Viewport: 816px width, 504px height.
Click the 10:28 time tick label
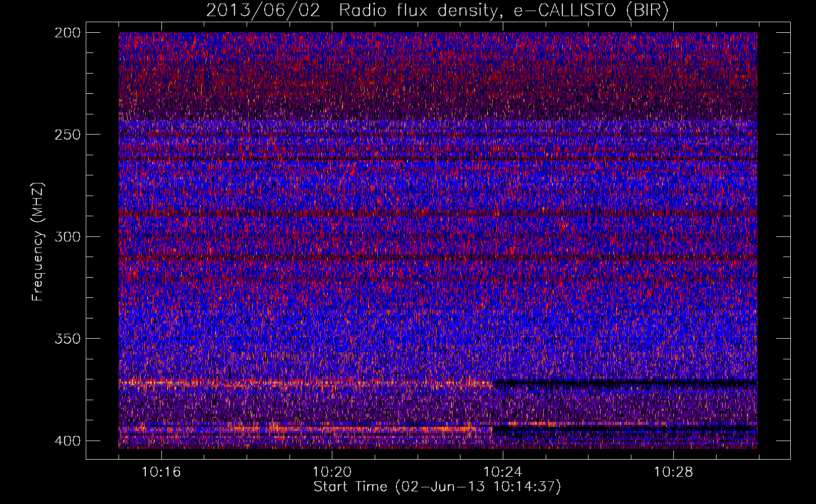coord(674,472)
